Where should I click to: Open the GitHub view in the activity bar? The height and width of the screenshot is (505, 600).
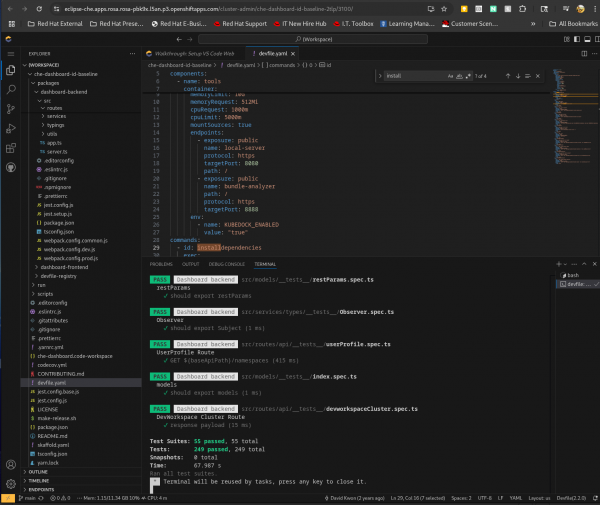click(11, 168)
